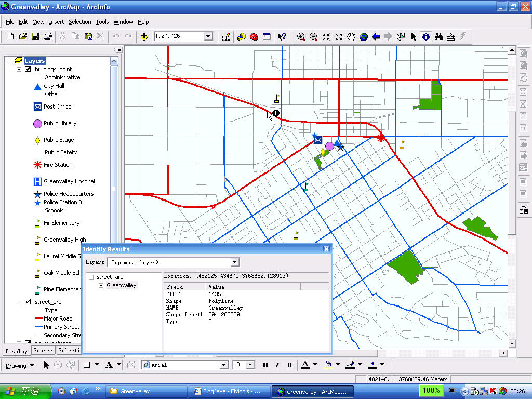Open the font size dropdown
The width and height of the screenshot is (532, 399).
click(250, 365)
